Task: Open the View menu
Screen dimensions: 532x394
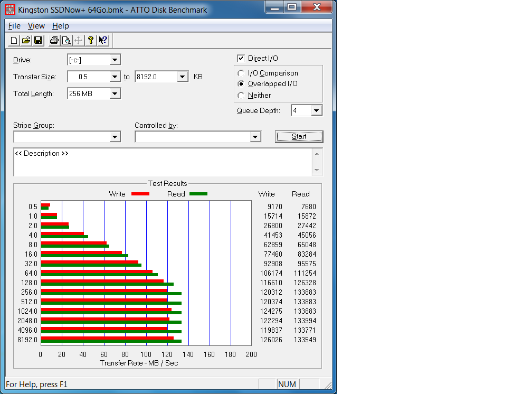Action: pyautogui.click(x=36, y=26)
